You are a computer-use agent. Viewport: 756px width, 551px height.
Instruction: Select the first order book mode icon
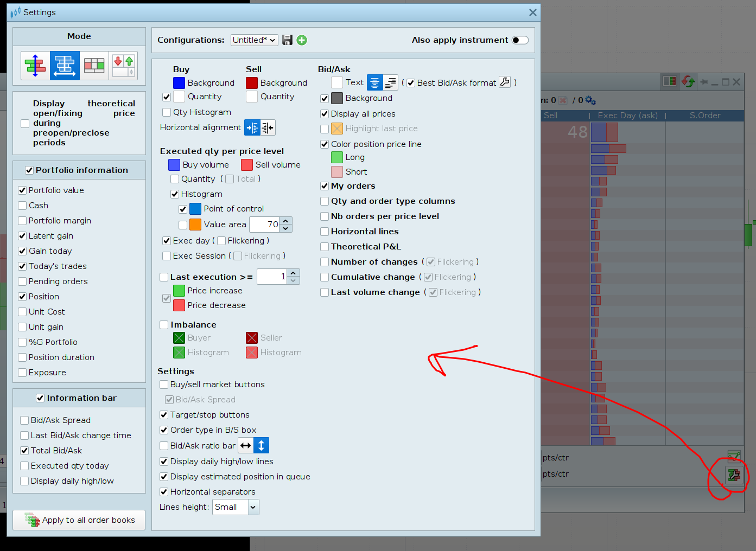pyautogui.click(x=35, y=66)
